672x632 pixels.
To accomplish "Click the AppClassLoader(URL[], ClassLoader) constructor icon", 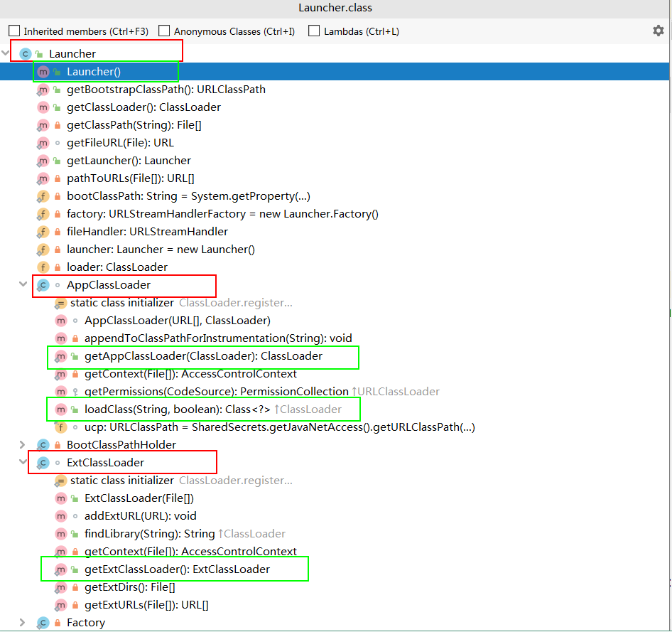I will 61,321.
